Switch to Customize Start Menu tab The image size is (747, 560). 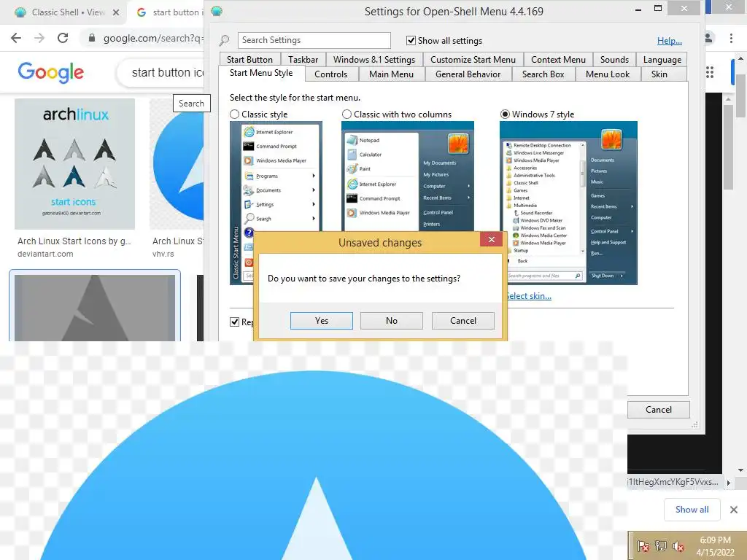(x=473, y=60)
